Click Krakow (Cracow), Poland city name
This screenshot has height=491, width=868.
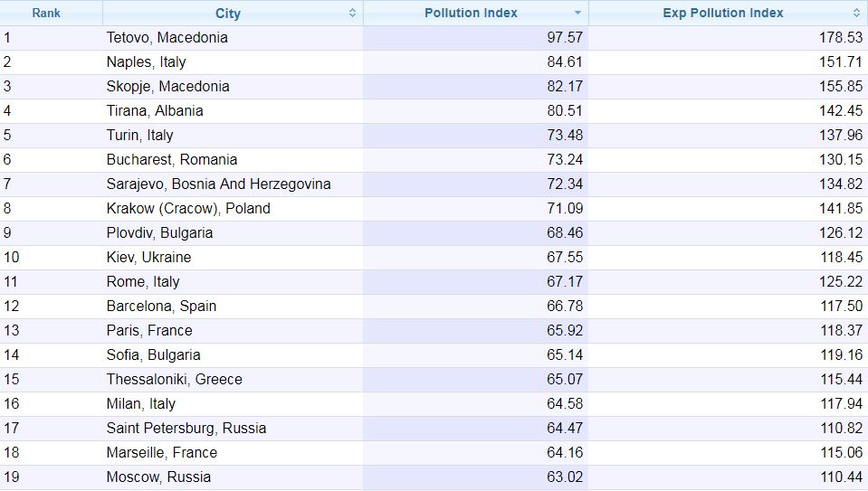(188, 209)
